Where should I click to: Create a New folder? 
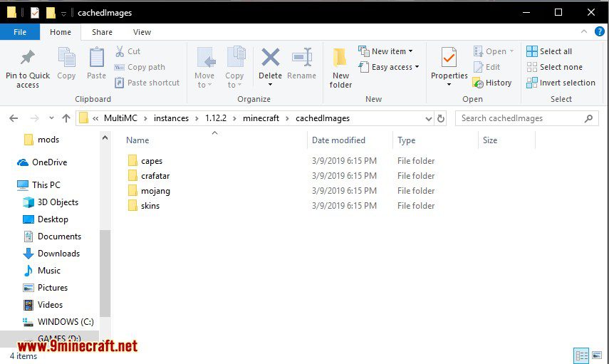pyautogui.click(x=340, y=68)
